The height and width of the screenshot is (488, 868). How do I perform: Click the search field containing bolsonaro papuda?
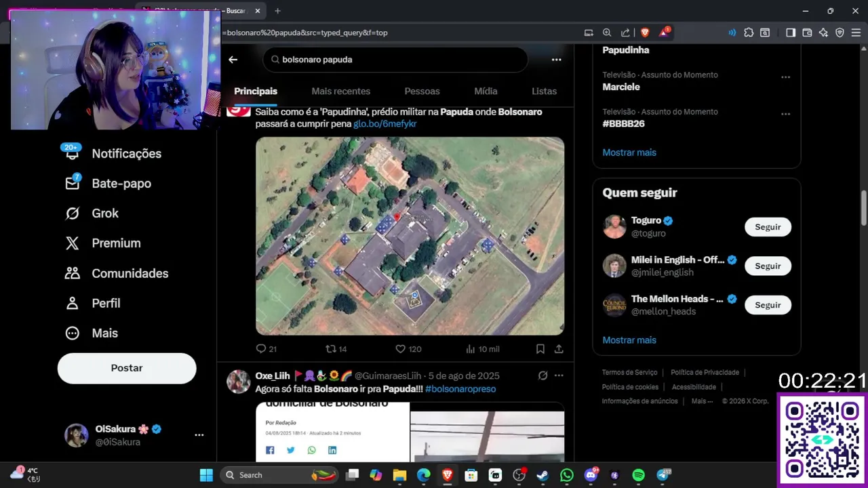[x=395, y=60]
